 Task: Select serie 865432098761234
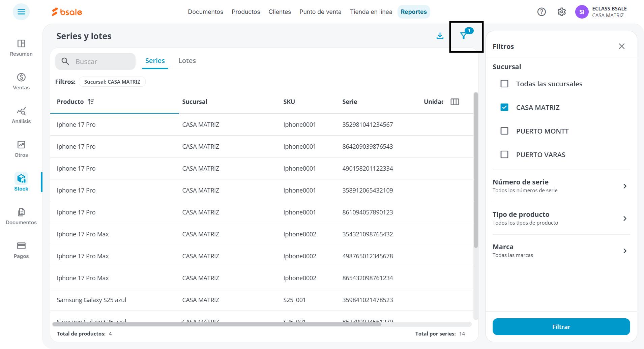pos(368,278)
